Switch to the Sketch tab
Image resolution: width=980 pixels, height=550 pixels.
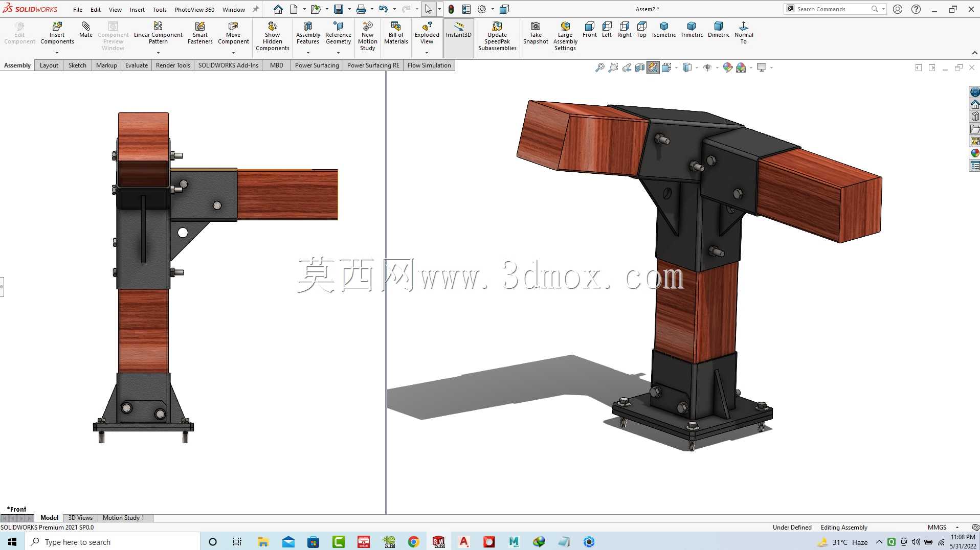pos(77,65)
